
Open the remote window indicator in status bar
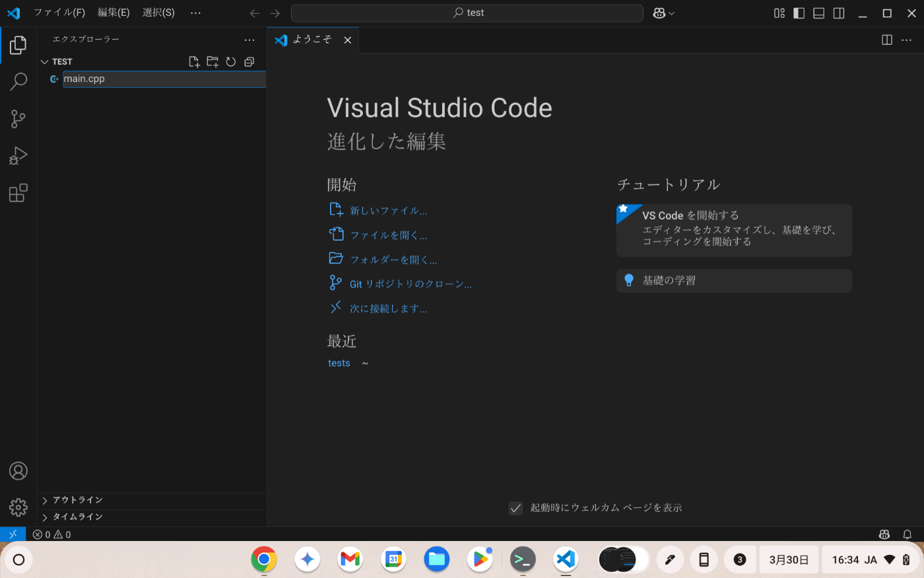coord(13,534)
